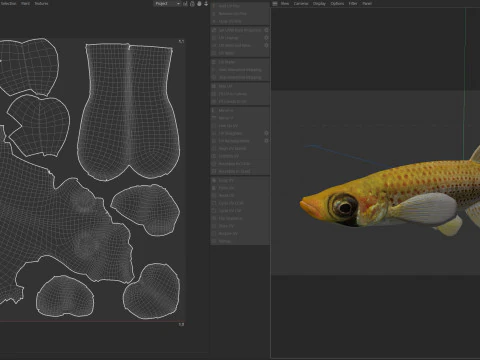This screenshot has height=360, width=480.
Task: Open the viewport Cameras menu
Action: click(301, 4)
